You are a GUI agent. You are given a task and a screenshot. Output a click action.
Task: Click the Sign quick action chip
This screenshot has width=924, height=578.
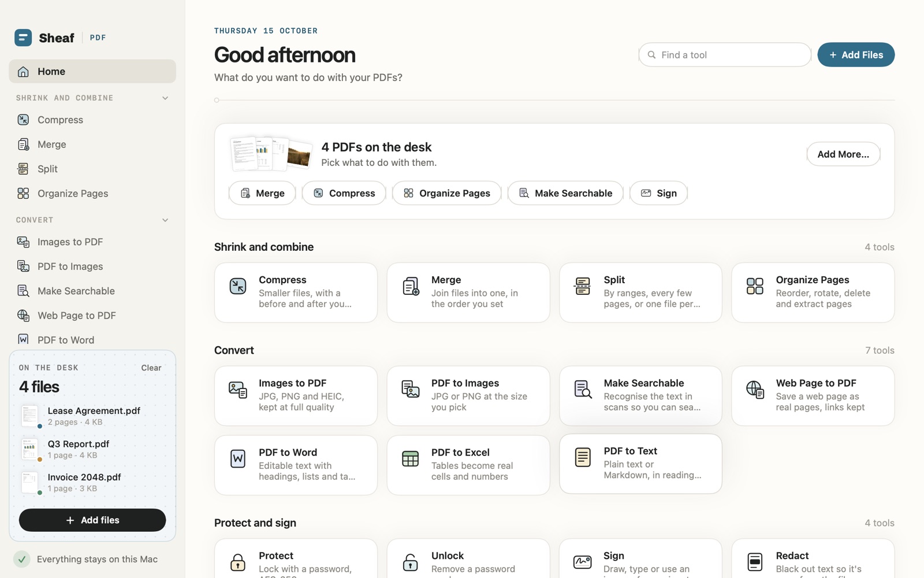[658, 193]
